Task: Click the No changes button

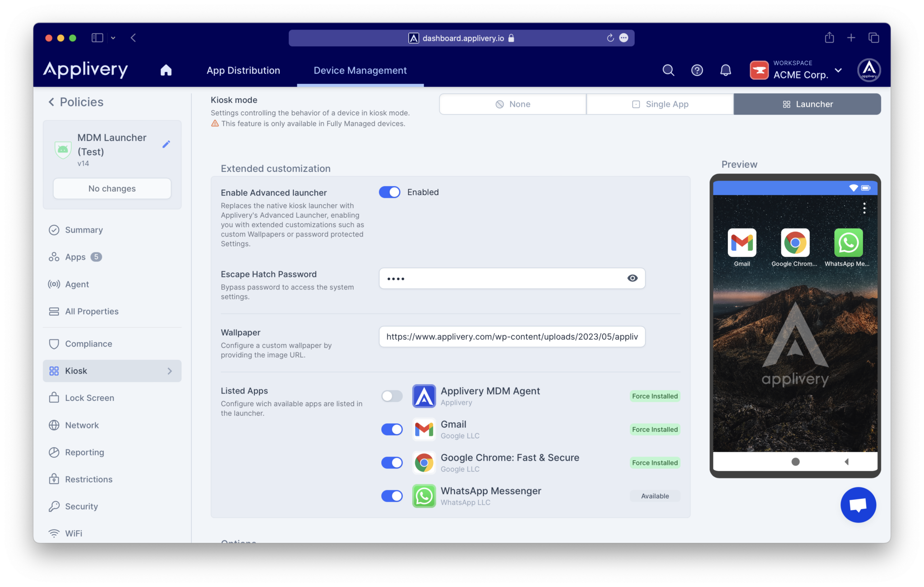Action: 111,188
